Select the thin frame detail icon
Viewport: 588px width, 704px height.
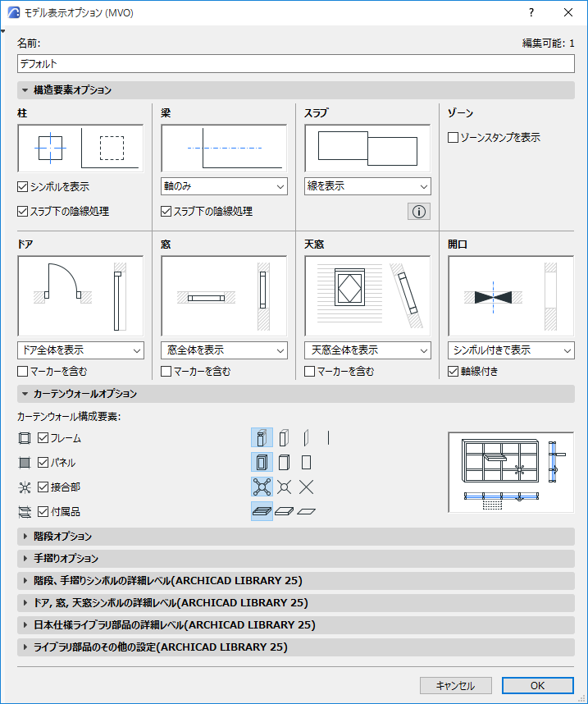306,438
